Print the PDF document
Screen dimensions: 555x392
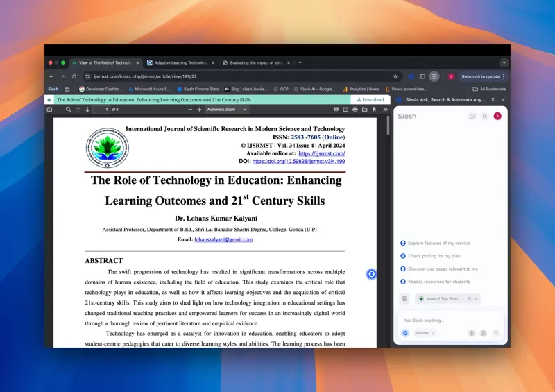(355, 110)
